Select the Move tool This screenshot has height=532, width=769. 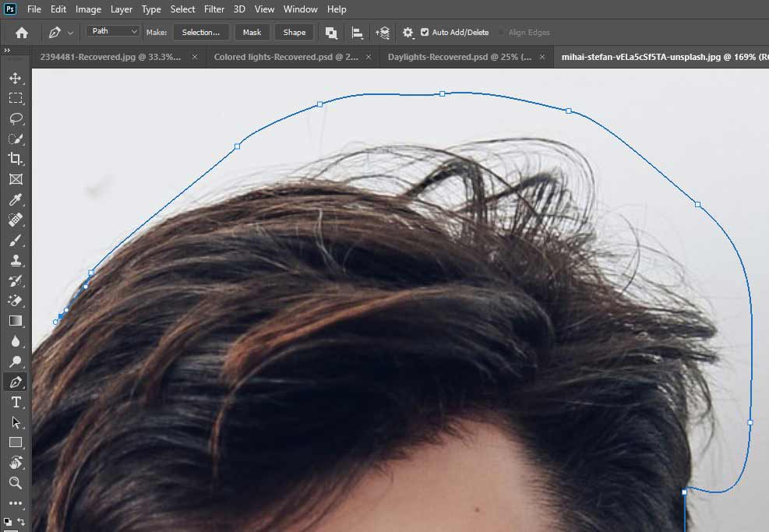[16, 79]
